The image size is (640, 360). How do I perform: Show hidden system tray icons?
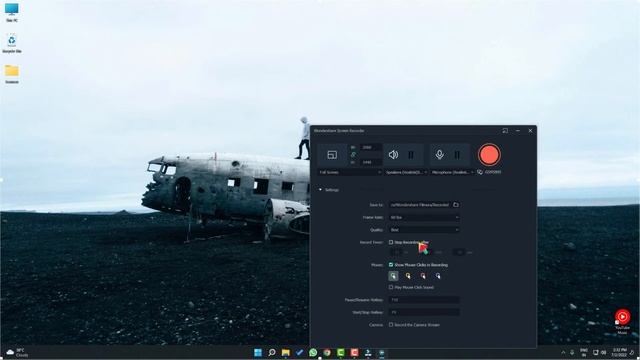[563, 353]
